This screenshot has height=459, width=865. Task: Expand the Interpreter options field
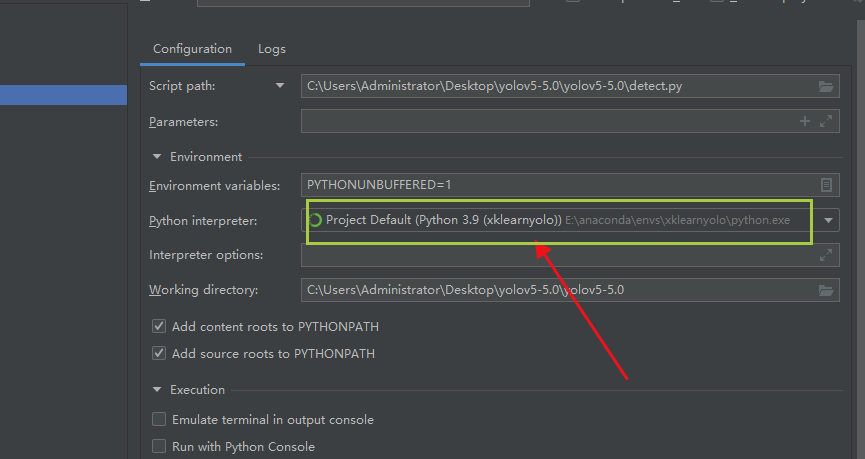click(x=826, y=255)
